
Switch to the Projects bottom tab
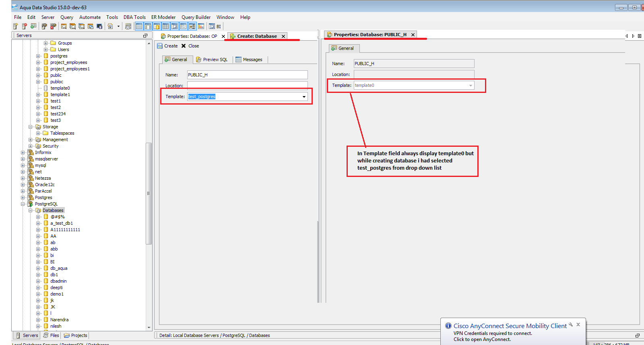76,335
